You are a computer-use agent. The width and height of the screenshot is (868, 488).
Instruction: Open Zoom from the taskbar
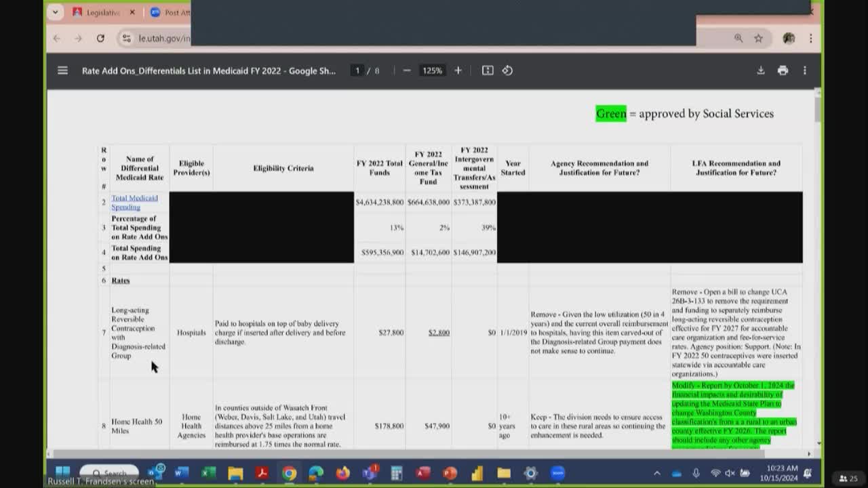point(557,473)
